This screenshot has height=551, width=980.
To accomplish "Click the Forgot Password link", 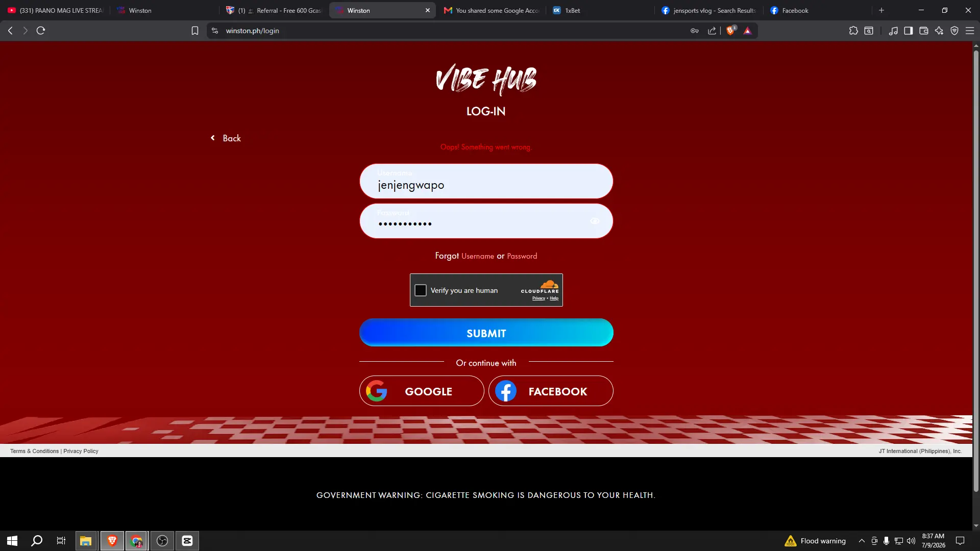I will tap(522, 256).
